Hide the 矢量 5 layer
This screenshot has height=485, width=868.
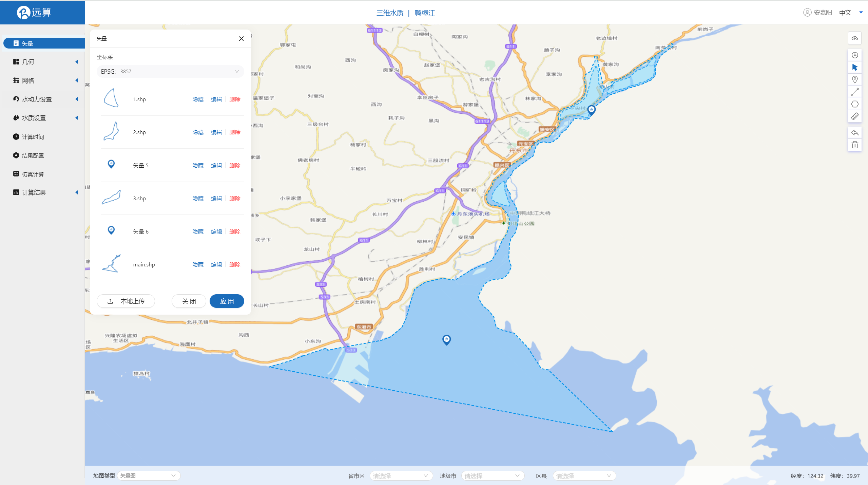(198, 165)
